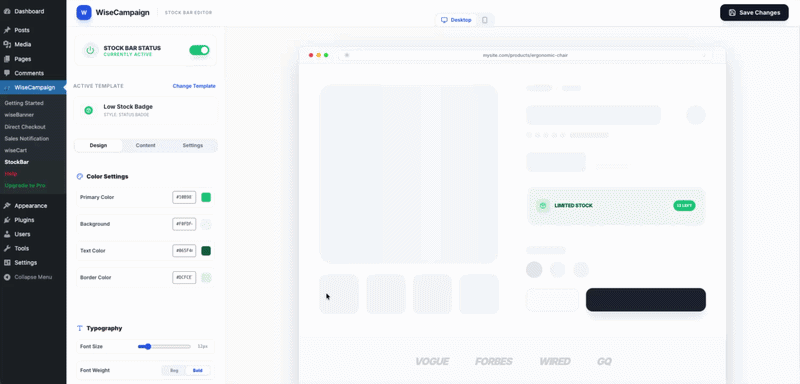Viewport: 800px width, 384px height.
Task: Switch to the mobile preview icon
Action: coord(485,20)
